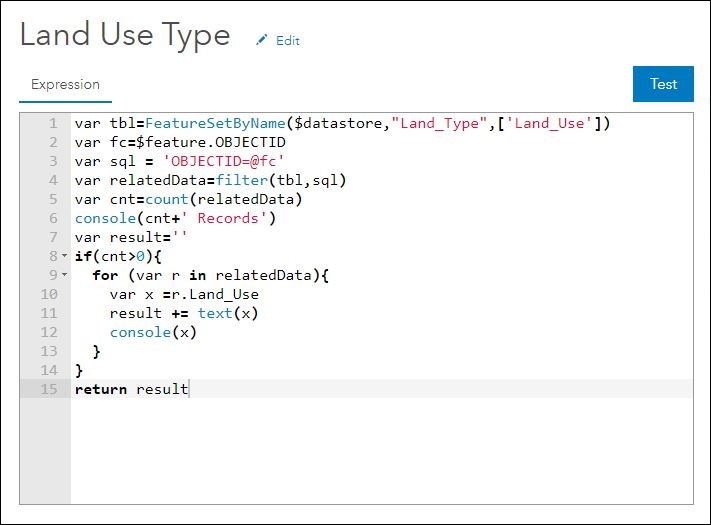Click the pencil Edit icon
Viewport: 711px width, 525px height.
pos(262,40)
